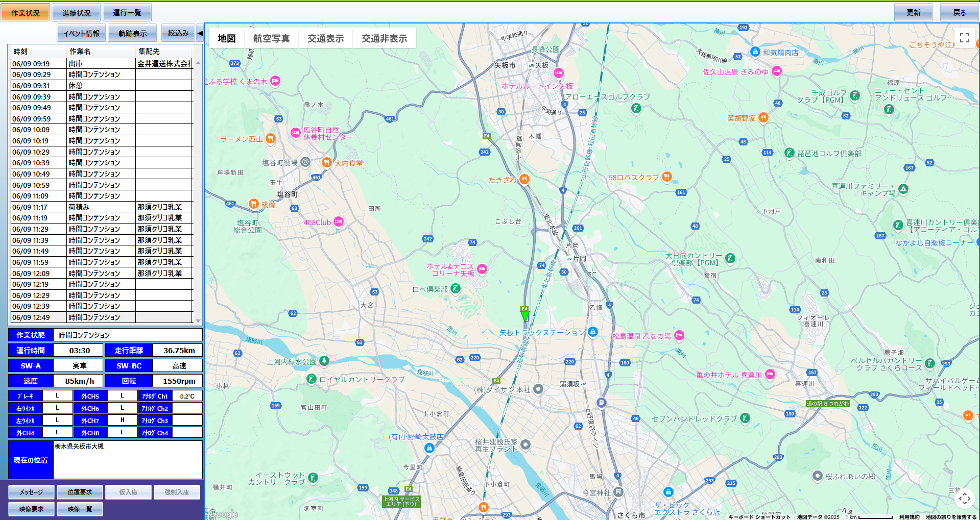980x520 pixels.
Task: Select 地図 map type
Action: [x=227, y=38]
